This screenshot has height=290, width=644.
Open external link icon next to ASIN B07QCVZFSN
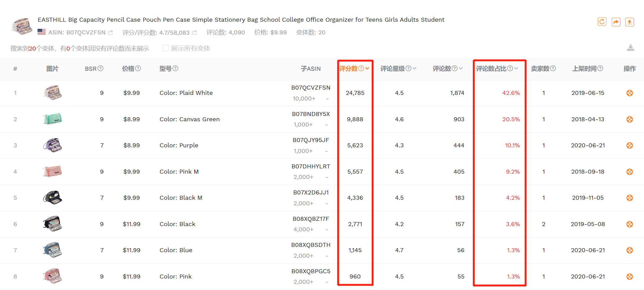[110, 32]
